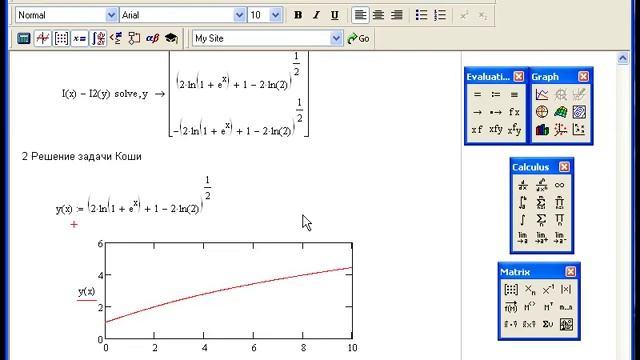The height and width of the screenshot is (360, 640).
Task: Insert Nth derivative operator
Action: click(541, 185)
